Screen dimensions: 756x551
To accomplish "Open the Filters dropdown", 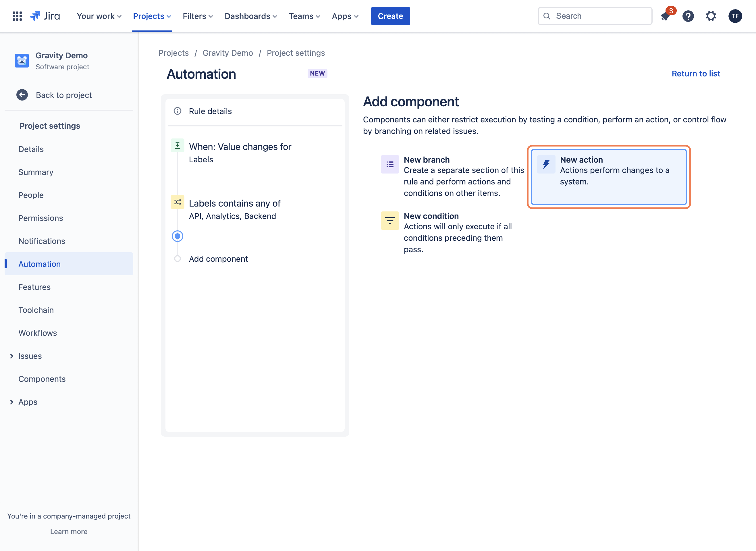I will 198,16.
